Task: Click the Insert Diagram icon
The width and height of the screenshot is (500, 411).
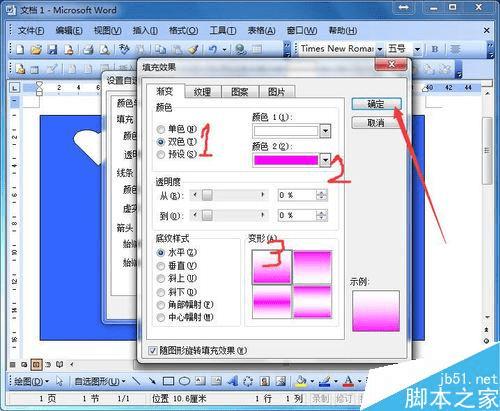Action: [248, 381]
